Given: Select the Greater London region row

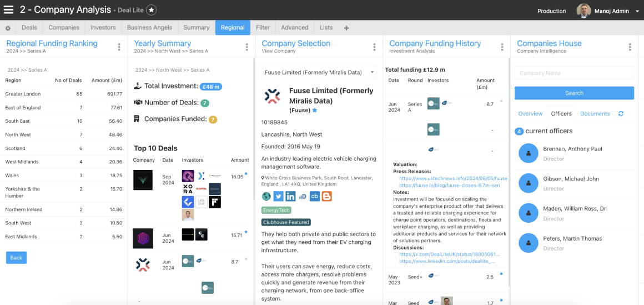Looking at the screenshot, I should coord(64,94).
